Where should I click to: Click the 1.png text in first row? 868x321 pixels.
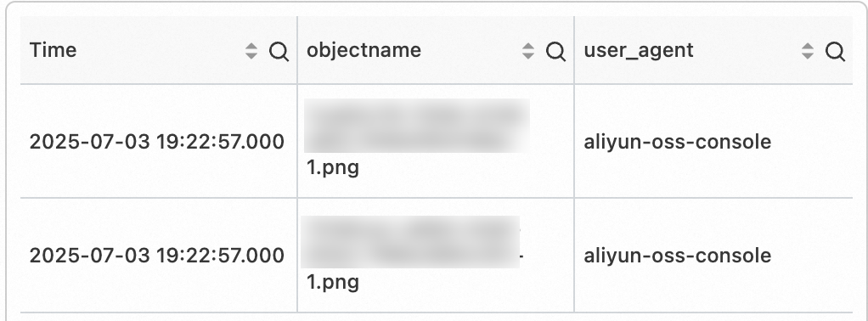[333, 168]
